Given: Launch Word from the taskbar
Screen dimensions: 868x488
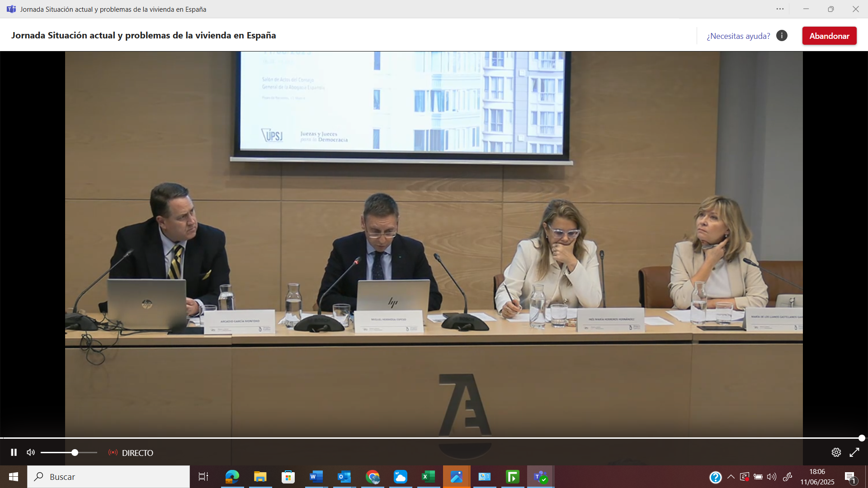Looking at the screenshot, I should [316, 477].
